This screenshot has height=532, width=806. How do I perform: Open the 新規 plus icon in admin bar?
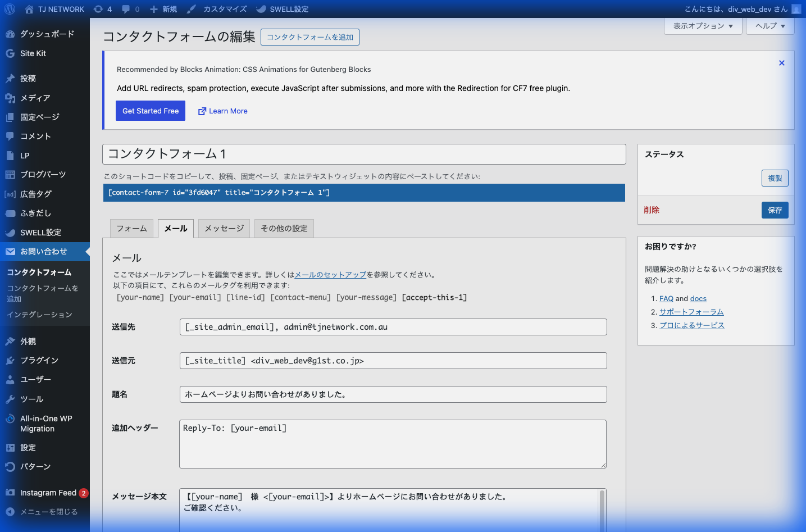click(x=153, y=8)
